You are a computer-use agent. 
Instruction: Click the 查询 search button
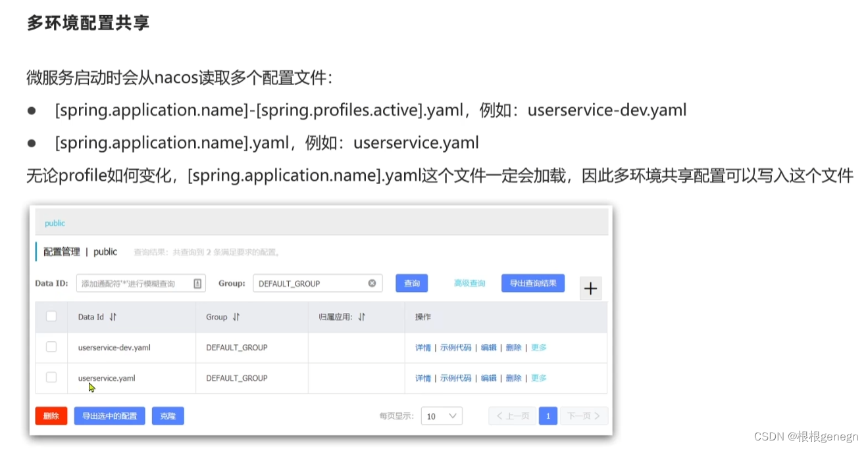coord(411,283)
